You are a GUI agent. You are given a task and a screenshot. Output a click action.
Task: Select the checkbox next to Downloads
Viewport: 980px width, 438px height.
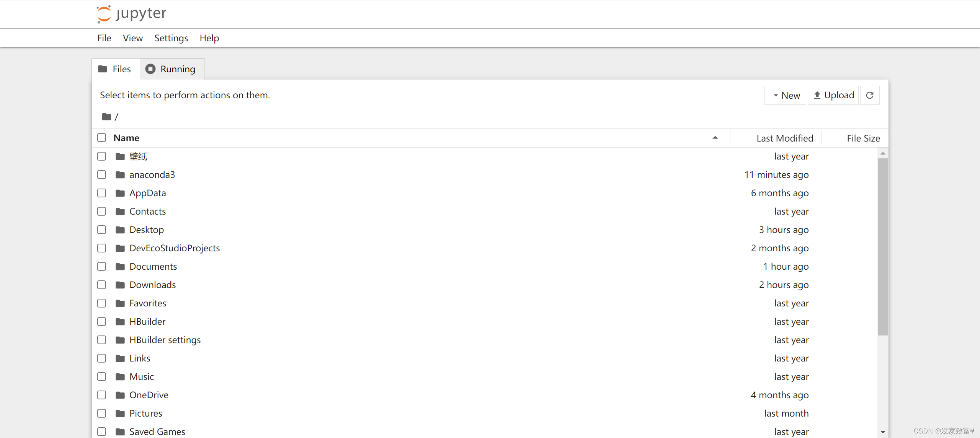pyautogui.click(x=102, y=284)
